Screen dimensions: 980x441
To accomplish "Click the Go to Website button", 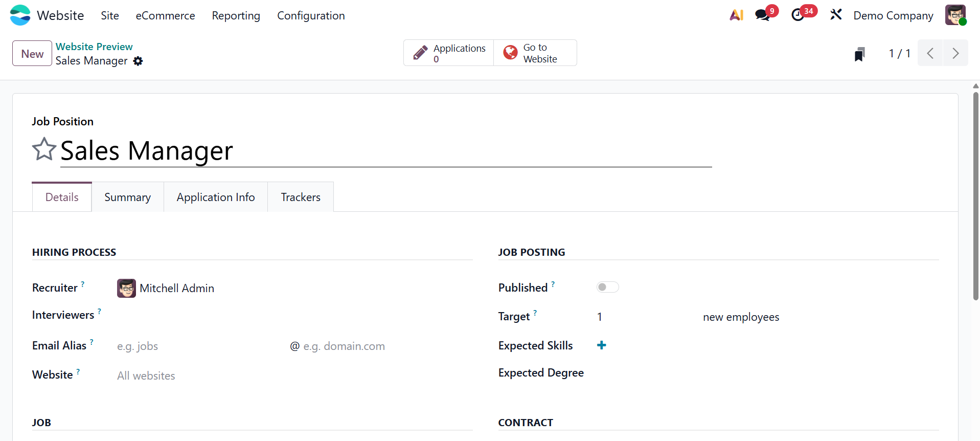I will pos(535,53).
